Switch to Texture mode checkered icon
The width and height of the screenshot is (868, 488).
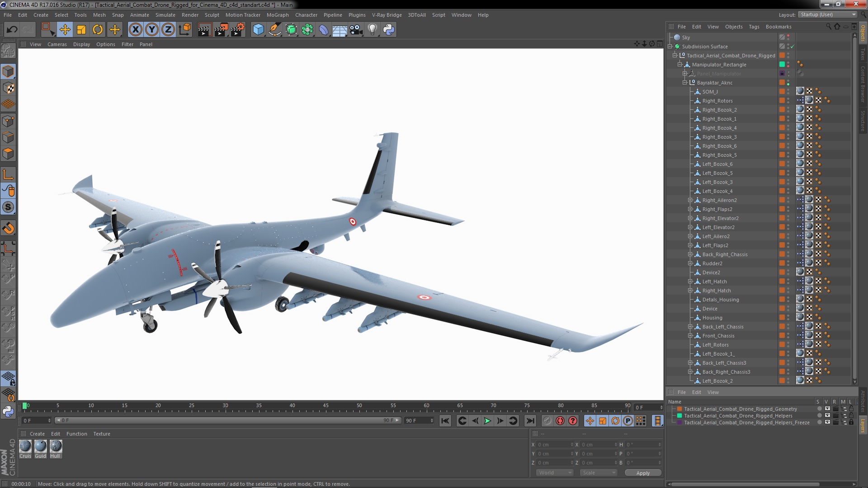pos(8,88)
